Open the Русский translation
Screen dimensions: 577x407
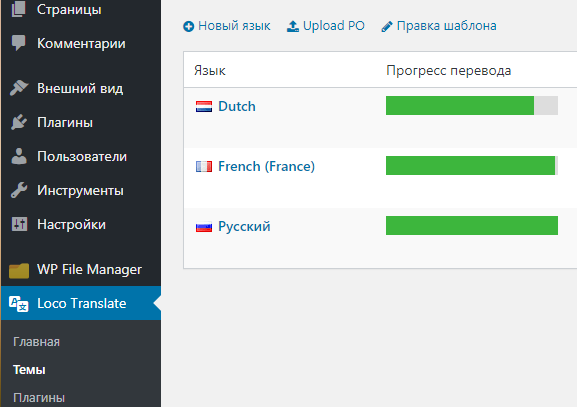pyautogui.click(x=244, y=226)
